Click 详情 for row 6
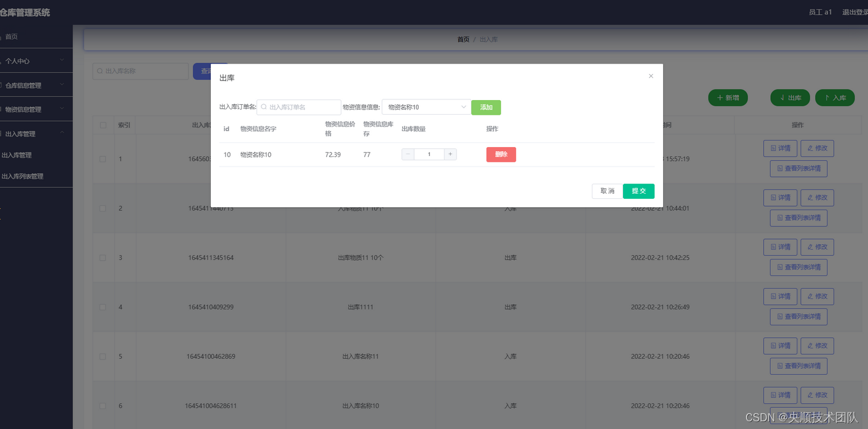868x429 pixels. click(780, 395)
